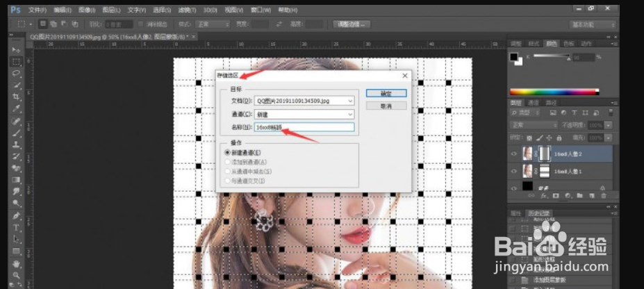Click Add layer mask icon at panel bottom
This screenshot has width=644, height=289.
pos(556,196)
